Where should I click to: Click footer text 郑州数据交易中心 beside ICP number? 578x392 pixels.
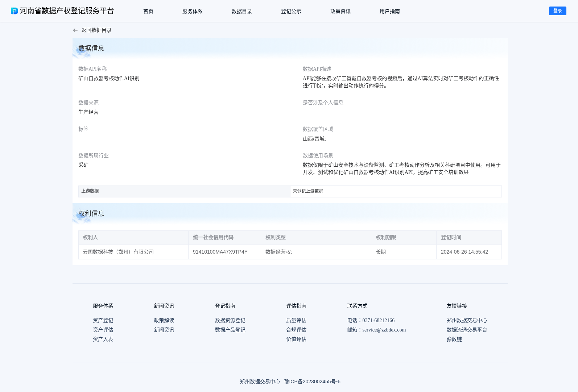(x=260, y=381)
